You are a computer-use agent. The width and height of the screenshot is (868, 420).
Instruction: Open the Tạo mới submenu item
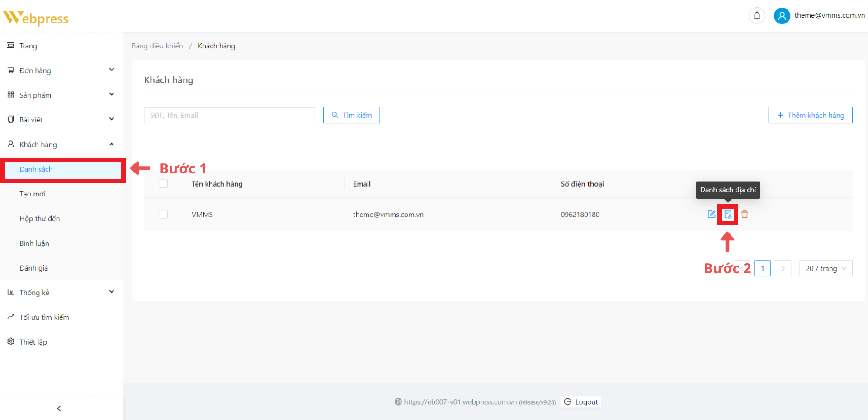33,194
